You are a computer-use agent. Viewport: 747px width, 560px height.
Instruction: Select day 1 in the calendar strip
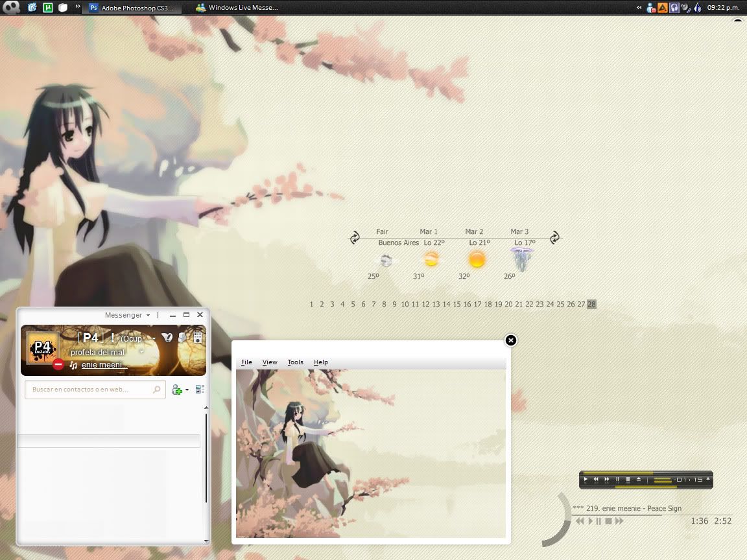pyautogui.click(x=311, y=304)
